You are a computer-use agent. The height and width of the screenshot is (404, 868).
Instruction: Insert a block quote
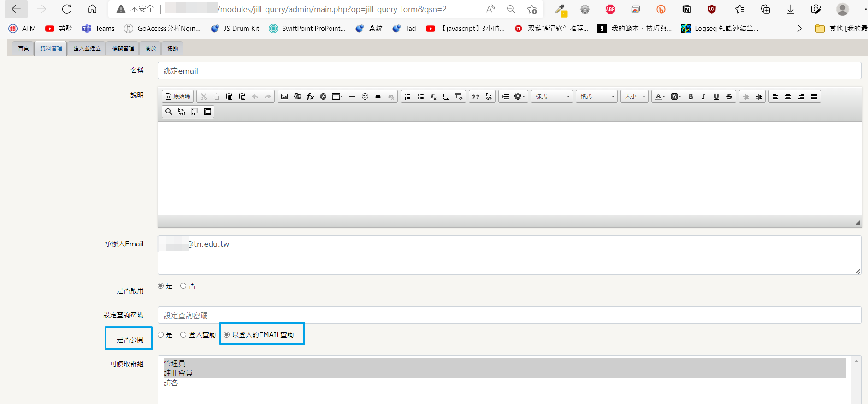tap(476, 96)
